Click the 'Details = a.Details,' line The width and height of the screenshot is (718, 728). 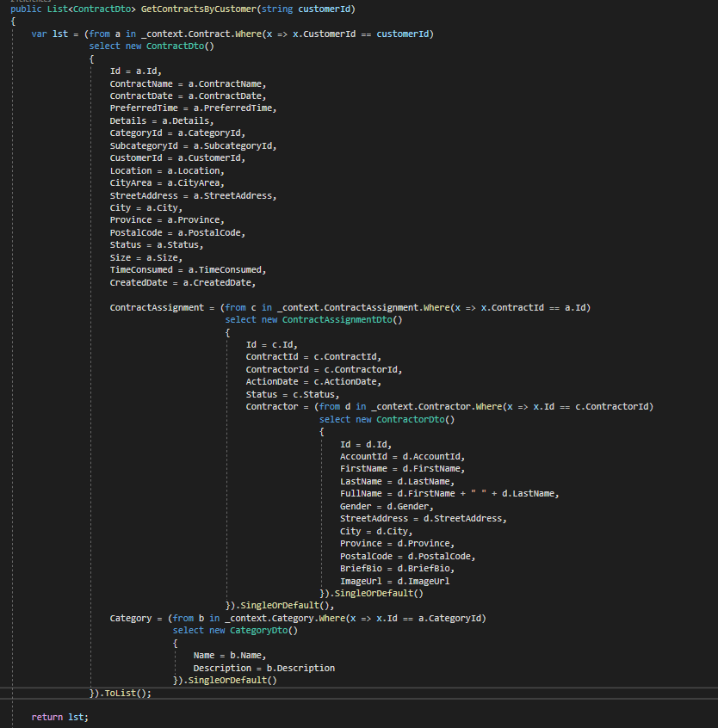(x=162, y=120)
